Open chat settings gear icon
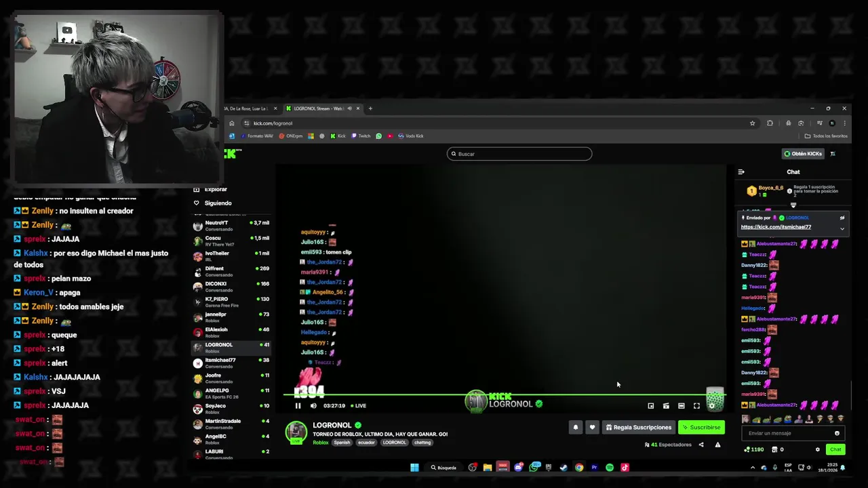This screenshot has width=868, height=488. (x=817, y=449)
